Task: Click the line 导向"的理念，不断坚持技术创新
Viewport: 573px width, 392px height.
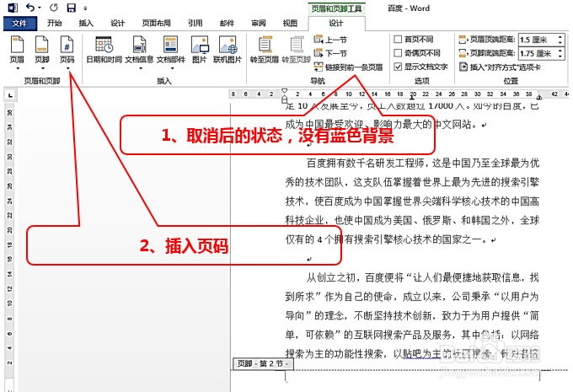Action: [412, 315]
